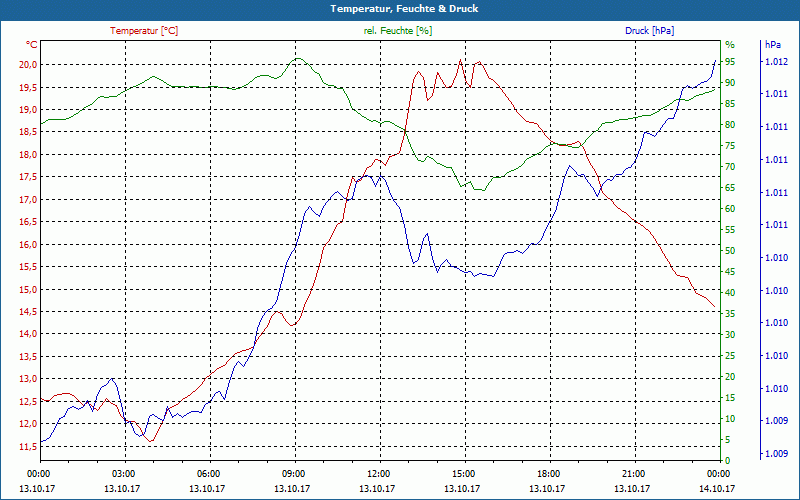800x500 pixels.
Task: Select the blue 'Druck [hPa]' legend label
Action: click(x=649, y=31)
